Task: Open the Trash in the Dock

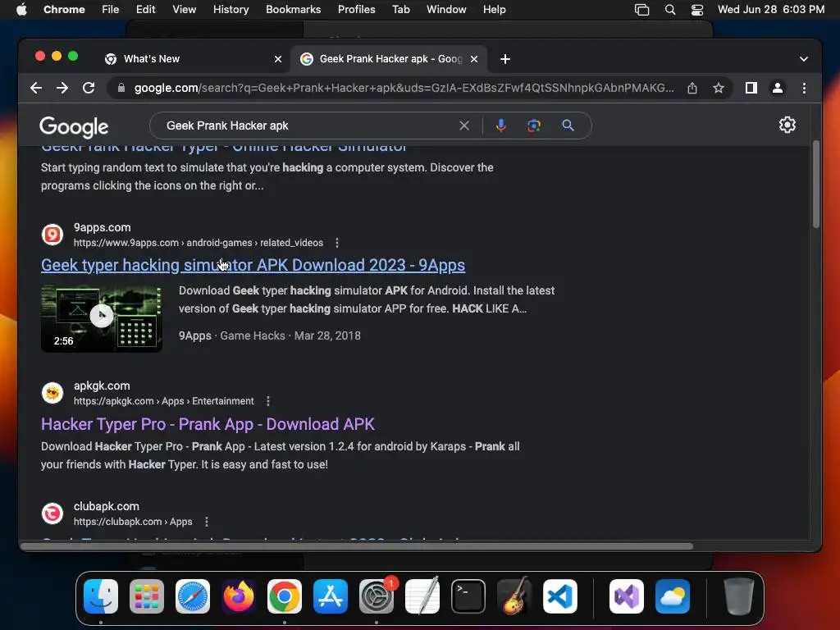Action: 739,596
